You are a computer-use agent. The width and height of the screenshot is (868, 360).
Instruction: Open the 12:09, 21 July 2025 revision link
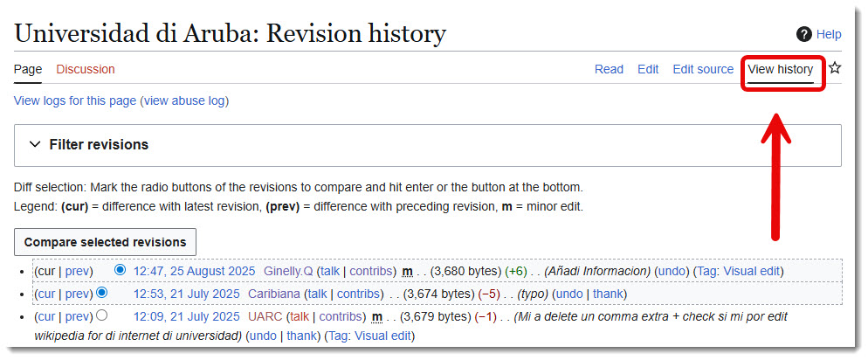pyautogui.click(x=187, y=317)
